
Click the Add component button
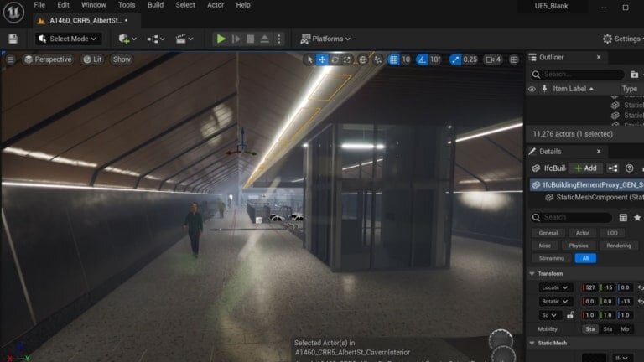pos(585,168)
